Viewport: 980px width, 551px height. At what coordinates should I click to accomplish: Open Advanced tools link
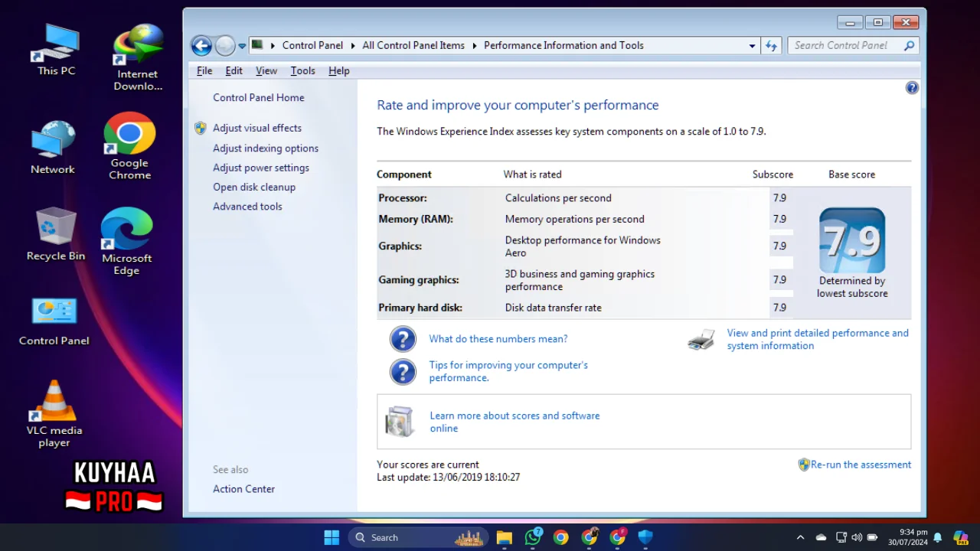click(247, 207)
